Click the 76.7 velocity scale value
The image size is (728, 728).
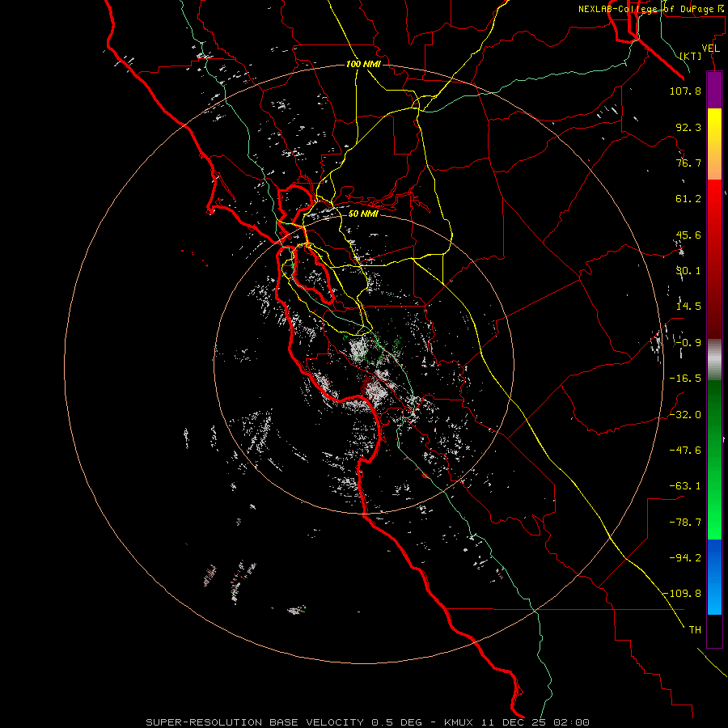(688, 163)
